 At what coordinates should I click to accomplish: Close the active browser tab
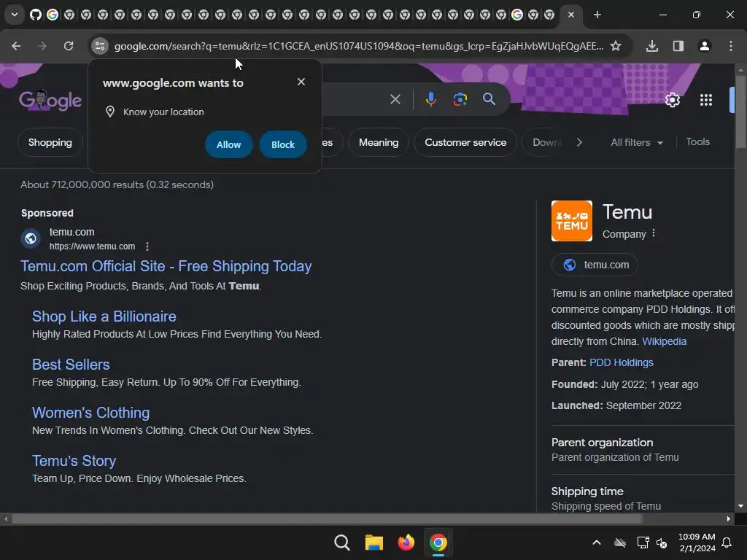(571, 15)
